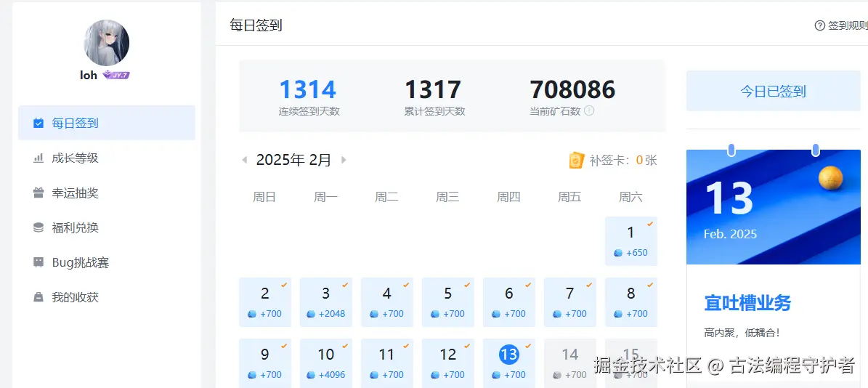Click the 1314 consecutive sign-in count
The width and height of the screenshot is (868, 388).
click(x=308, y=89)
